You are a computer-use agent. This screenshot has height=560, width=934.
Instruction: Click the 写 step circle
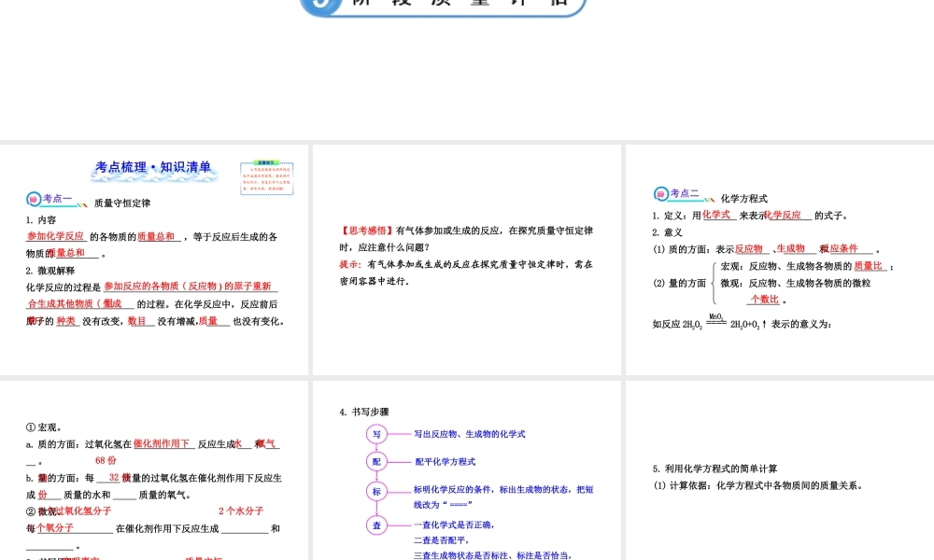tap(376, 434)
